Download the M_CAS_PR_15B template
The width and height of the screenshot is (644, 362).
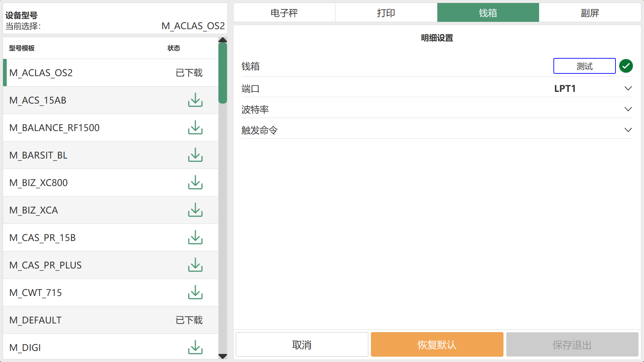tap(195, 237)
